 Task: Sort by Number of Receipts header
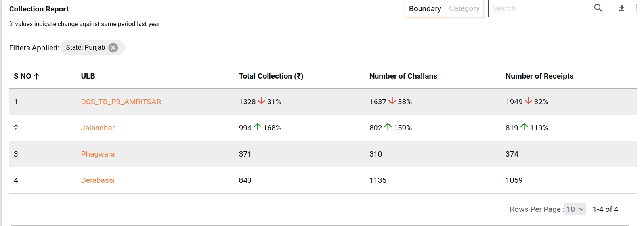click(539, 76)
